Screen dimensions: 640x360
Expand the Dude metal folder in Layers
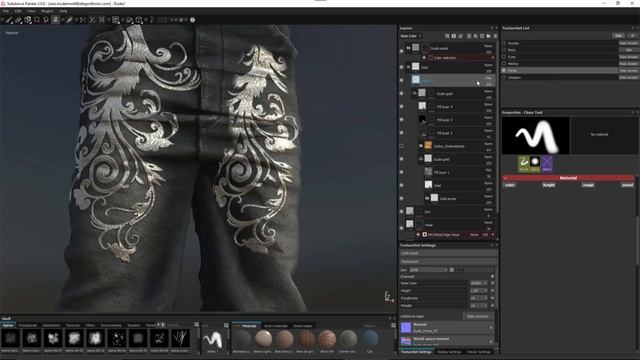pos(408,48)
